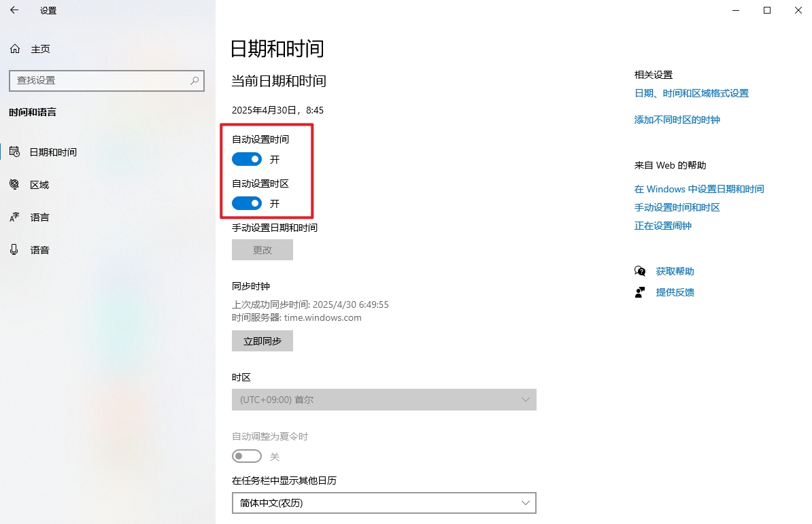
Task: Expand the 简体中文(农历) calendar dropdown
Action: pos(384,503)
